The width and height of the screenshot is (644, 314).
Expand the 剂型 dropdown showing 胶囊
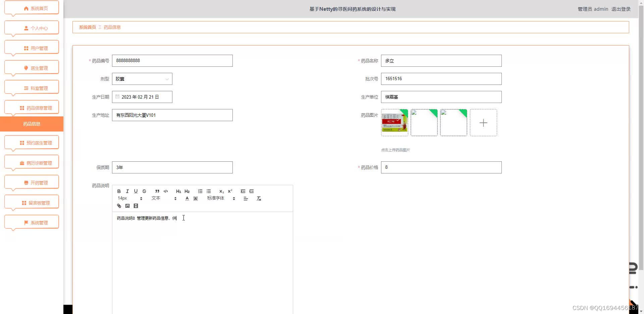142,79
